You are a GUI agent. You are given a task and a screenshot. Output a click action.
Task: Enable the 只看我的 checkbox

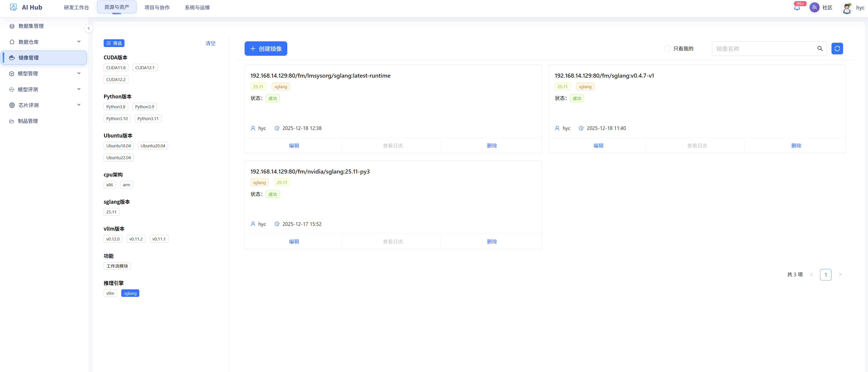(x=667, y=48)
